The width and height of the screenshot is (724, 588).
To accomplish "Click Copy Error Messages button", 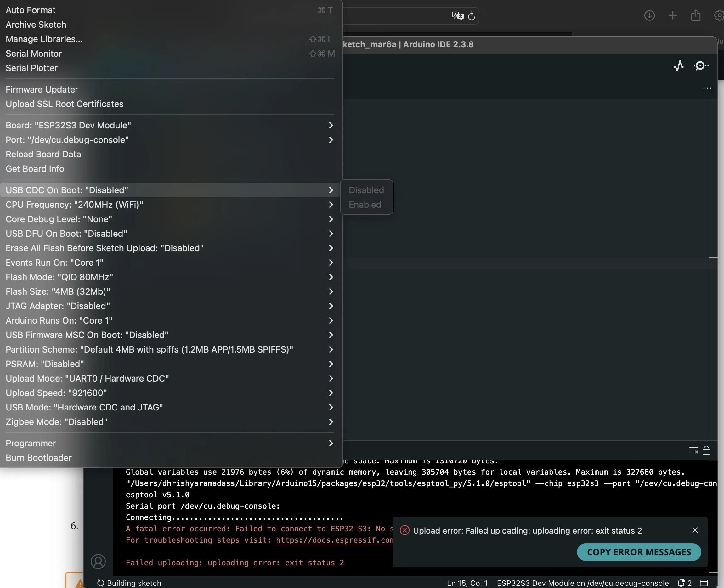I will click(x=639, y=552).
